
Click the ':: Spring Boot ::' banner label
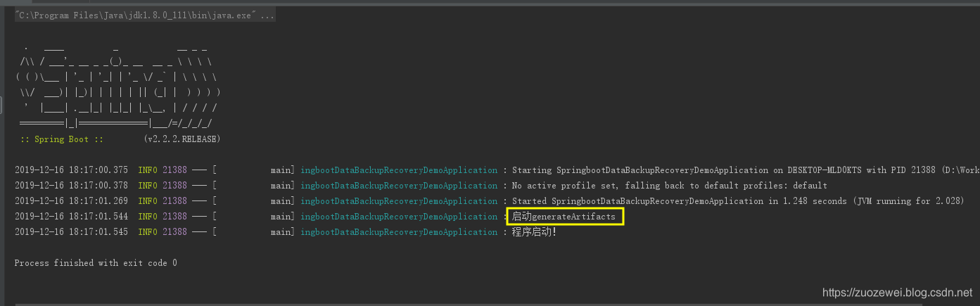coord(62,139)
